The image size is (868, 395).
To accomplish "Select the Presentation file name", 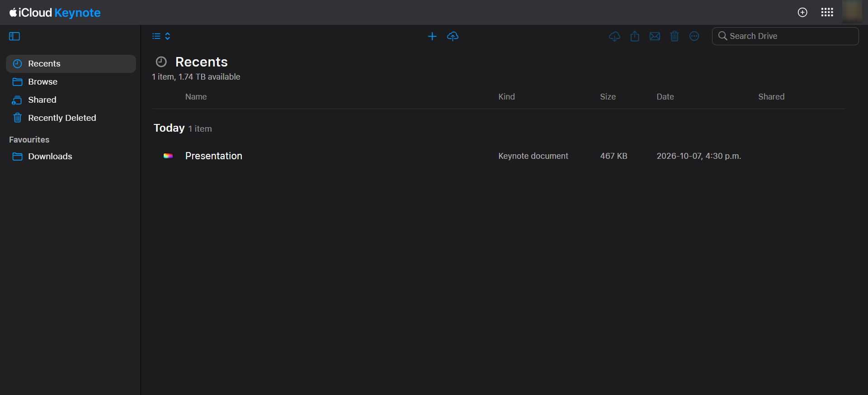I will 214,156.
